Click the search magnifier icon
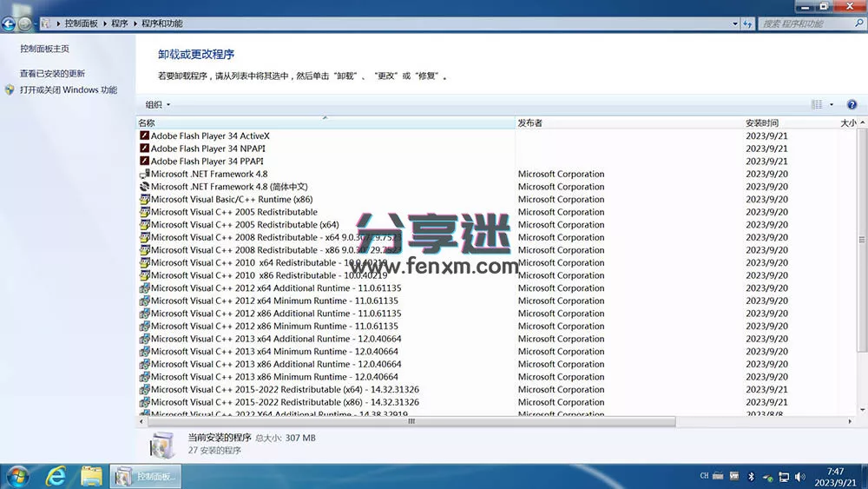The height and width of the screenshot is (489, 868). [x=858, y=23]
